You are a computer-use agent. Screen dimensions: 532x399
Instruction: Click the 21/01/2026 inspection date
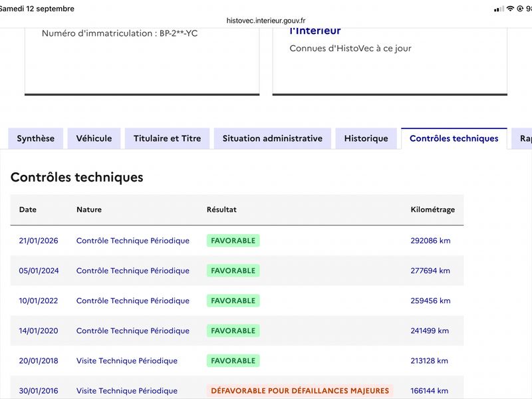click(39, 241)
